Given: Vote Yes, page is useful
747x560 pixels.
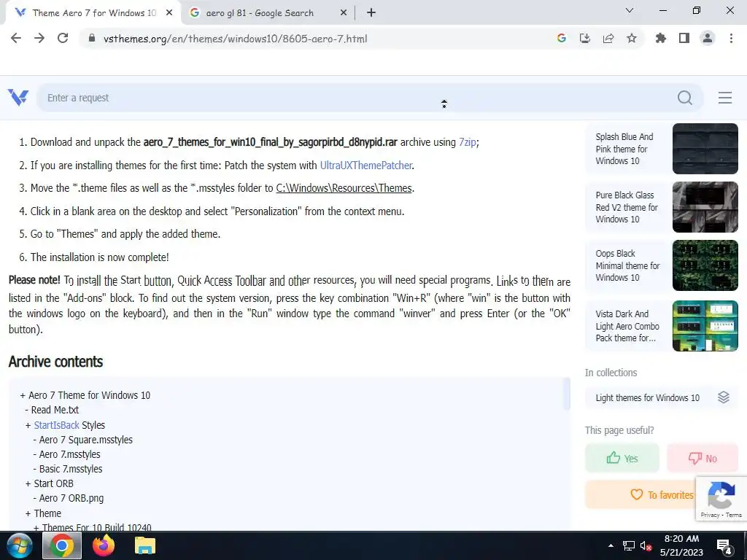Looking at the screenshot, I should point(622,458).
